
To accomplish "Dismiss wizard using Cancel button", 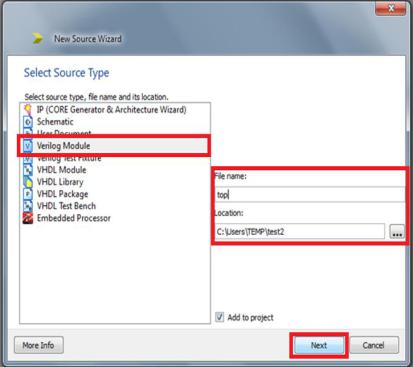I will (374, 345).
